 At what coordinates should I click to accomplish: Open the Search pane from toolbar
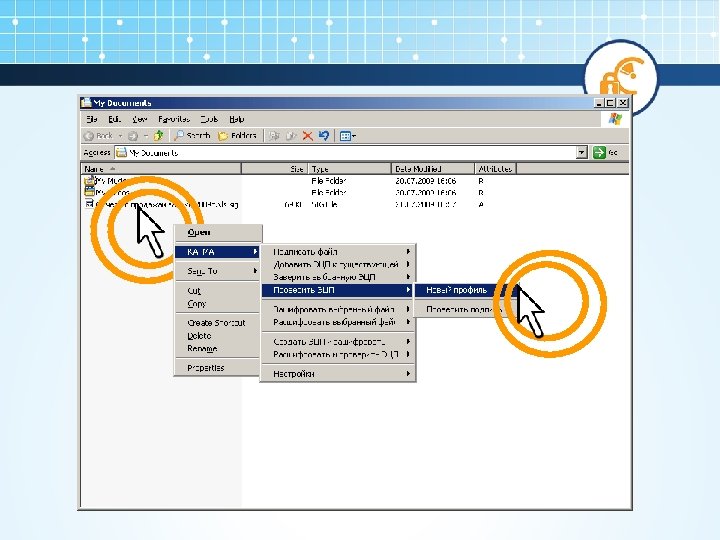coord(192,135)
